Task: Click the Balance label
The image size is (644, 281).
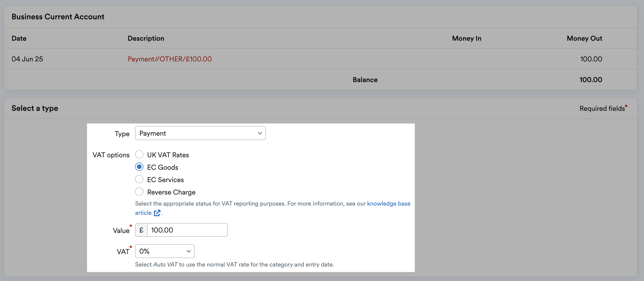Action: point(365,80)
